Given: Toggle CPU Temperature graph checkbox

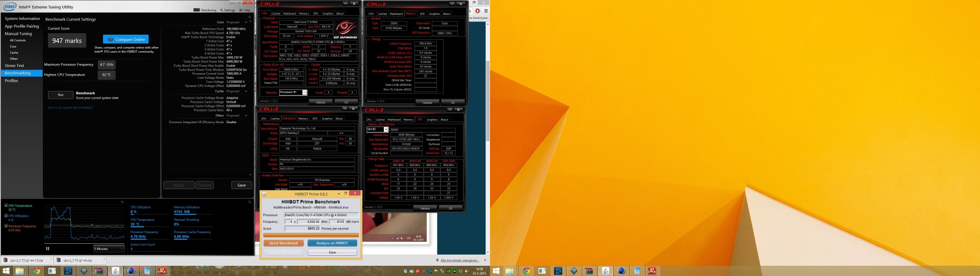Looking at the screenshot, I should pos(6,205).
